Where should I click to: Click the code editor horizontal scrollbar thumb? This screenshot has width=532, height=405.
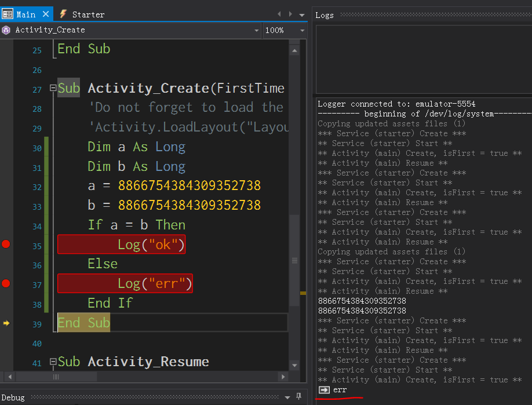[x=56, y=377]
